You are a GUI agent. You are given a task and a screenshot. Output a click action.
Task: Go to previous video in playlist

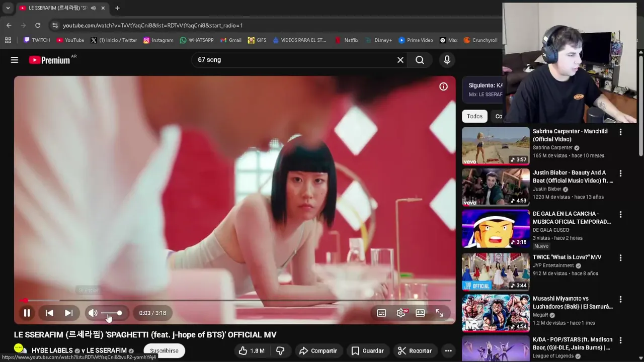(49, 313)
